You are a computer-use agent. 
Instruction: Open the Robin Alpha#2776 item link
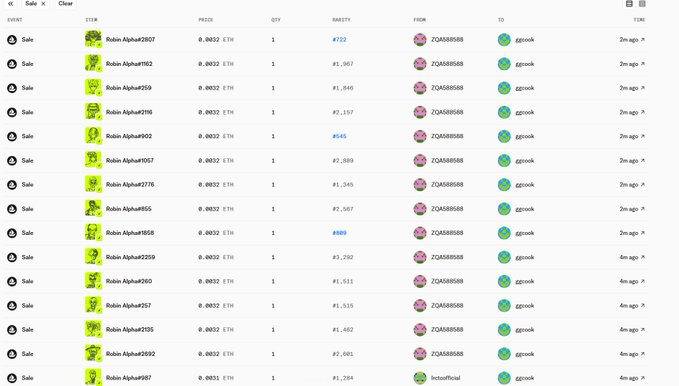(x=130, y=185)
